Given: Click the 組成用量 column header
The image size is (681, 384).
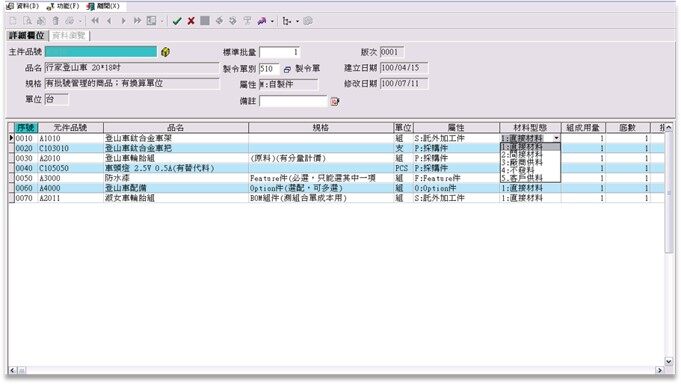Looking at the screenshot, I should click(x=583, y=128).
